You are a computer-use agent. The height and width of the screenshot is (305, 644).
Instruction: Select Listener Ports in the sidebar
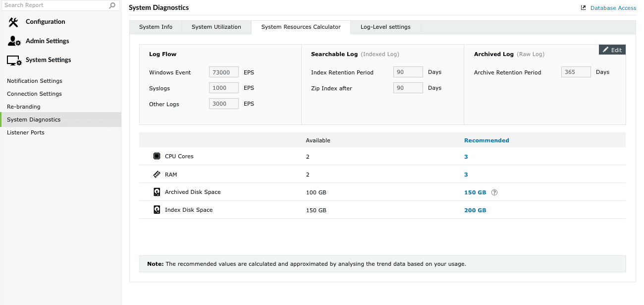26,132
